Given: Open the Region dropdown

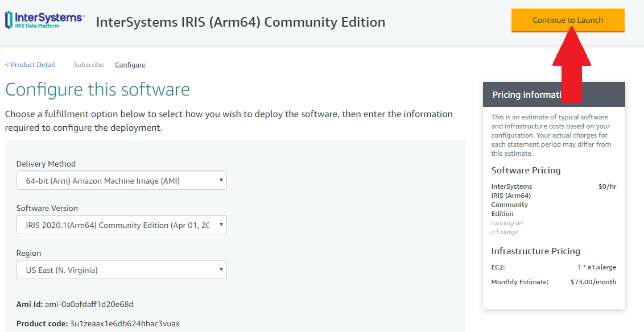Looking at the screenshot, I should tap(122, 269).
